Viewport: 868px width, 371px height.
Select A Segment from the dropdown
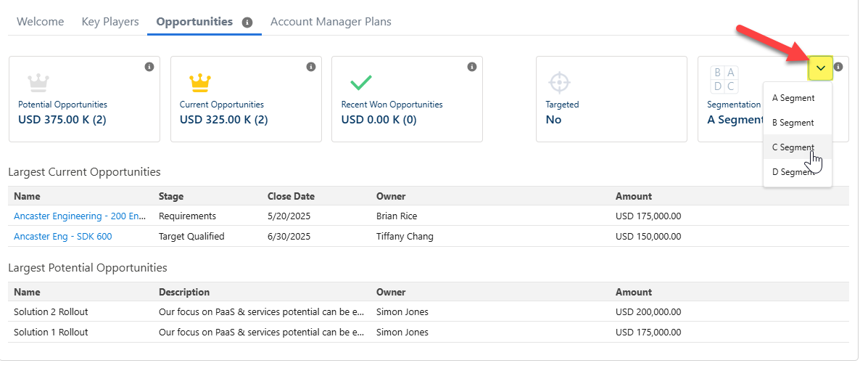(x=793, y=98)
